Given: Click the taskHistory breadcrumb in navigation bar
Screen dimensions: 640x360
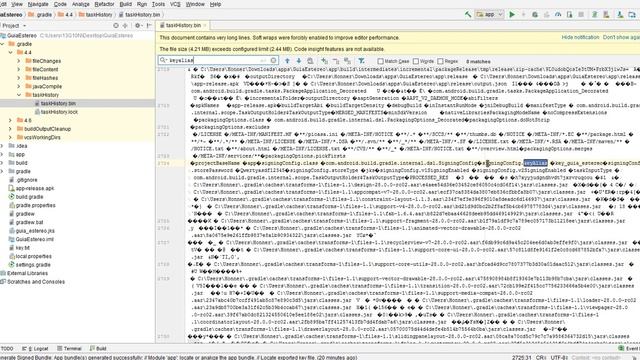Looking at the screenshot, I should [x=95, y=15].
